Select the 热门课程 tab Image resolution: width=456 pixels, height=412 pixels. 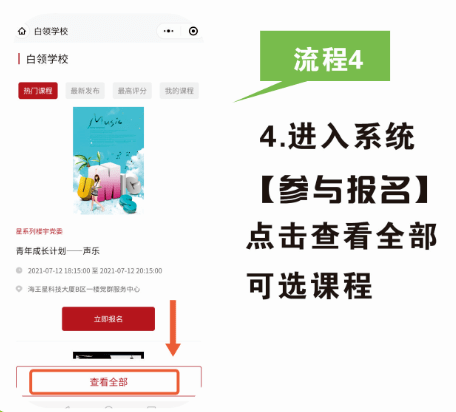click(x=38, y=91)
